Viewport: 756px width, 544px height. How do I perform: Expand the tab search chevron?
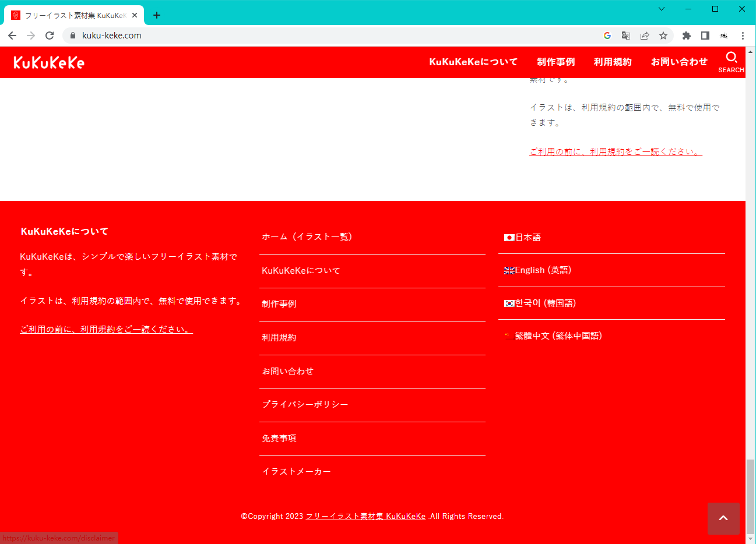click(x=662, y=9)
